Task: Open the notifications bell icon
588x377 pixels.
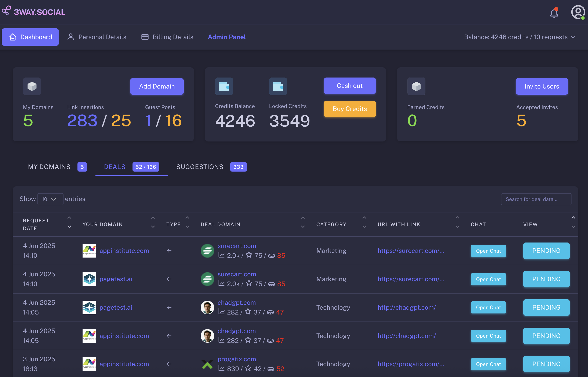Action: coord(554,13)
